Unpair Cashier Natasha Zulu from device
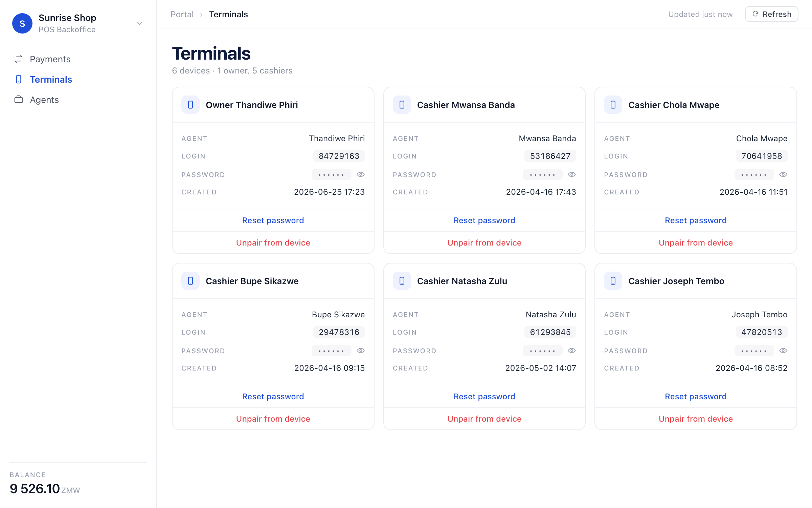This screenshot has height=508, width=812. pyautogui.click(x=484, y=419)
